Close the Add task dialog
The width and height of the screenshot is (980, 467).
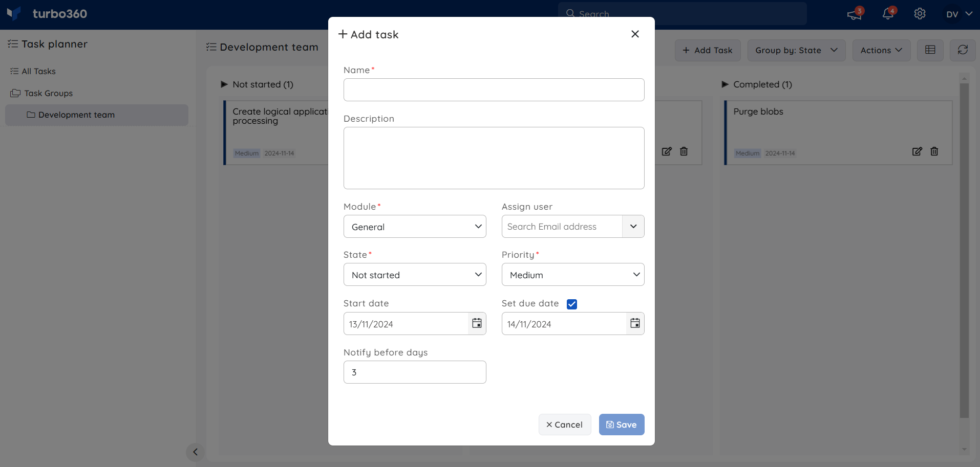pos(635,34)
